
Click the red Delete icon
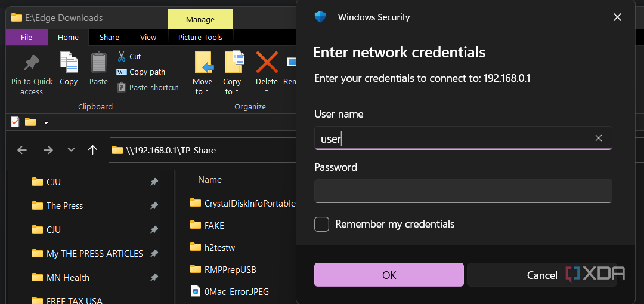point(267,62)
